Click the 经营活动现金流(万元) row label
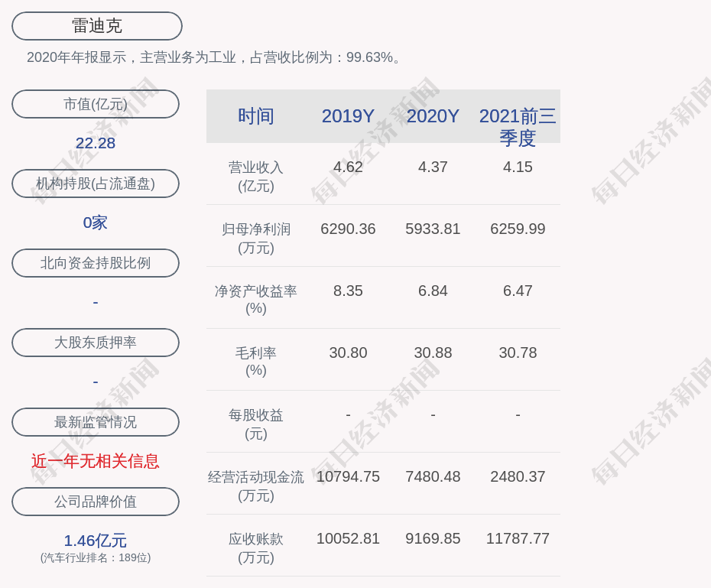 (256, 486)
